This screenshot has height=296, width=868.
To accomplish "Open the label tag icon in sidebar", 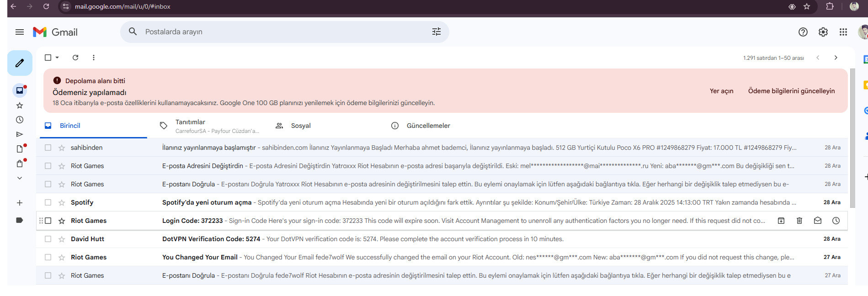I will pyautogui.click(x=20, y=220).
